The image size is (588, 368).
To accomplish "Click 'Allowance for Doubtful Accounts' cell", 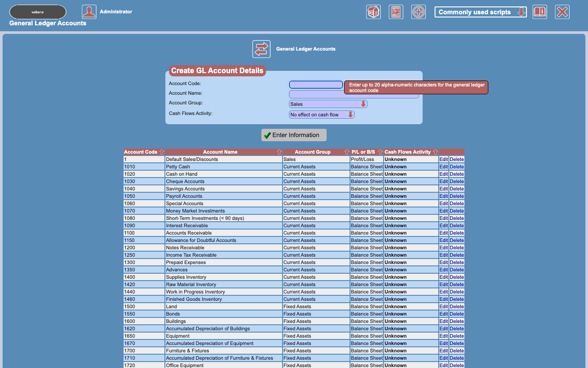I will tap(224, 241).
